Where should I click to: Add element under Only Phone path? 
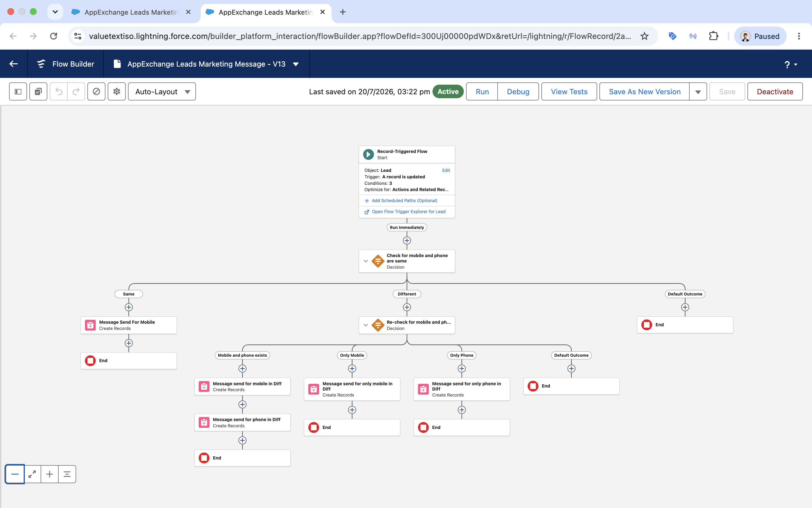point(462,369)
